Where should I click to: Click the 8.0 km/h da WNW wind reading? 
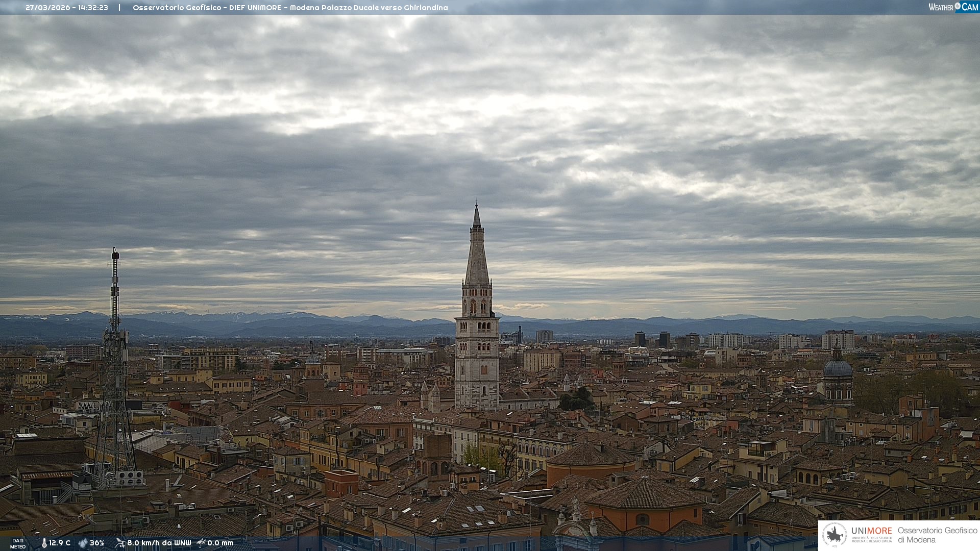tap(159, 543)
